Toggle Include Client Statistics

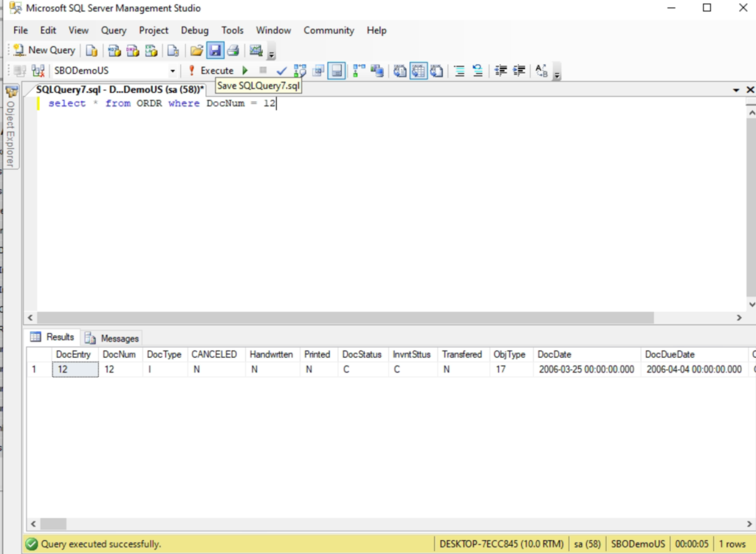[x=377, y=71]
